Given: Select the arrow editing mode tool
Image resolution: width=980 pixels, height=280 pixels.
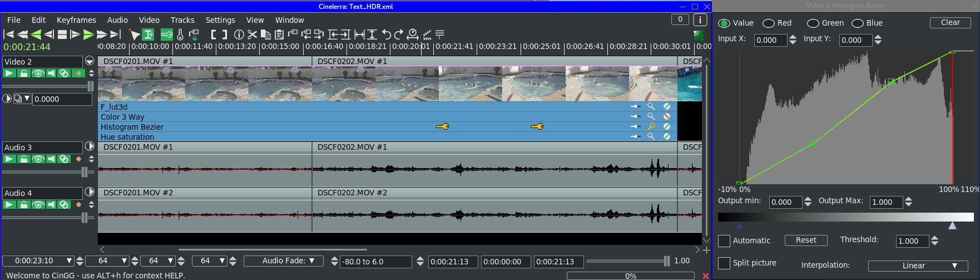Looking at the screenshot, I should coord(135,35).
